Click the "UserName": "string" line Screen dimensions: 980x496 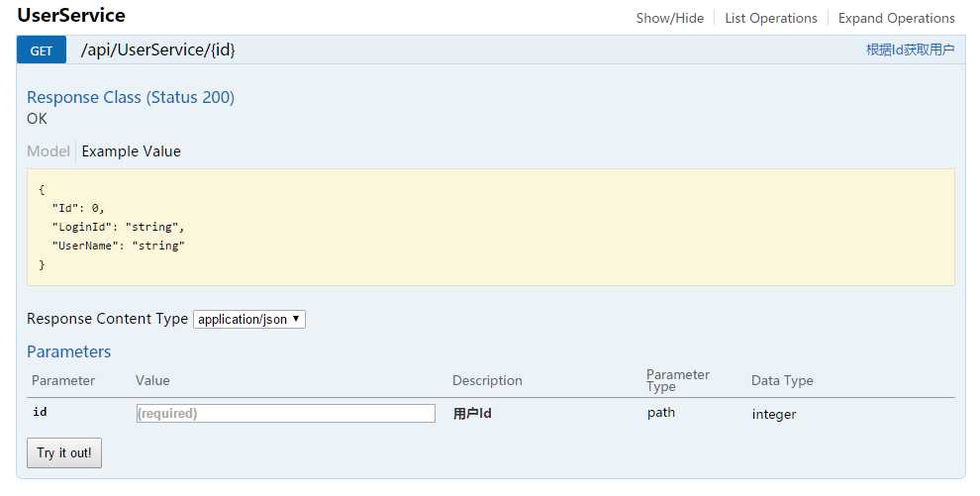[118, 246]
